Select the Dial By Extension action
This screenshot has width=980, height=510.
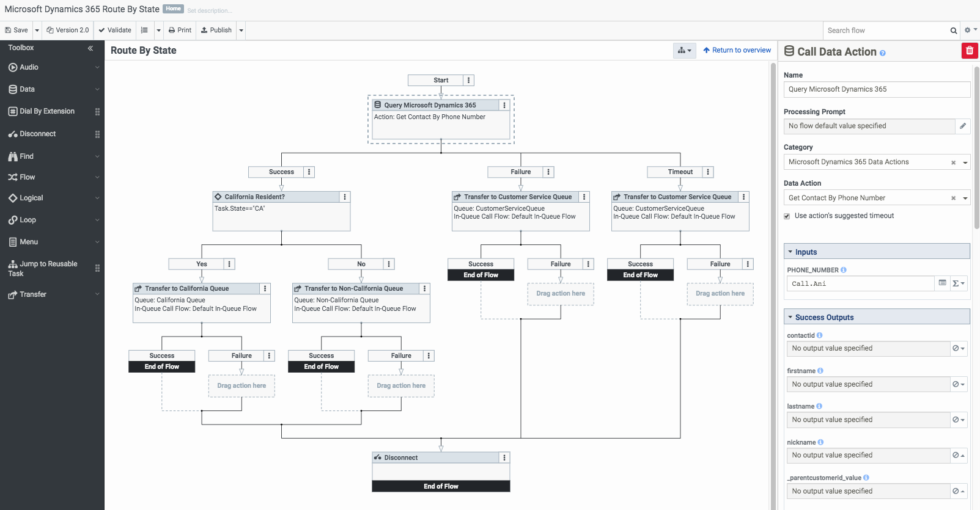(x=47, y=111)
